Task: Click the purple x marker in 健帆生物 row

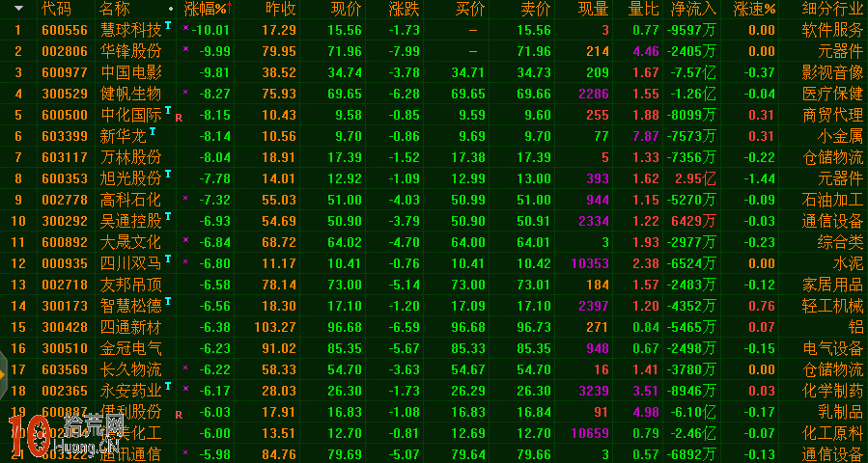Action: coord(186,92)
